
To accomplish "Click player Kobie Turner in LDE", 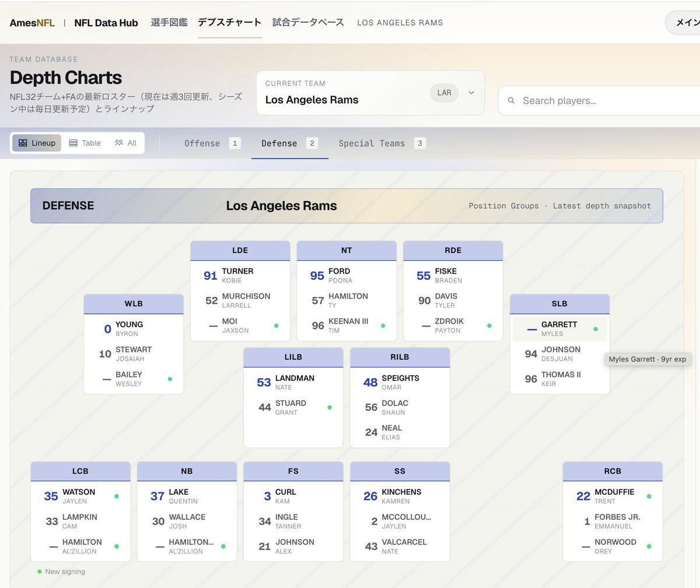I will tap(240, 275).
